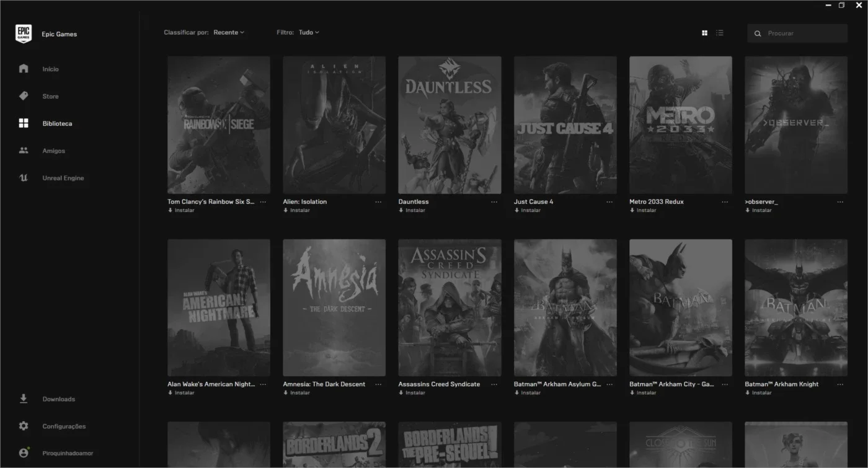This screenshot has width=868, height=468.
Task: Open Downloads in the sidebar
Action: [x=58, y=399]
